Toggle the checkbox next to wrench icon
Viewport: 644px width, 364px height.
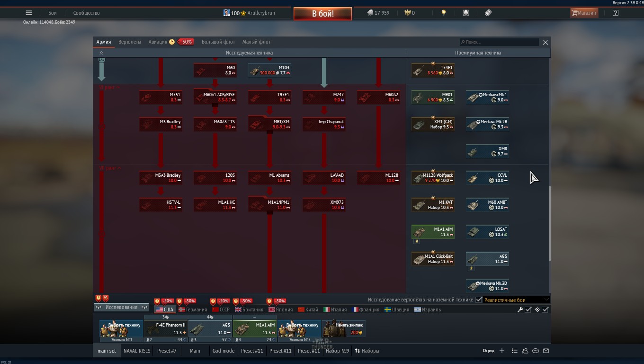(x=528, y=309)
